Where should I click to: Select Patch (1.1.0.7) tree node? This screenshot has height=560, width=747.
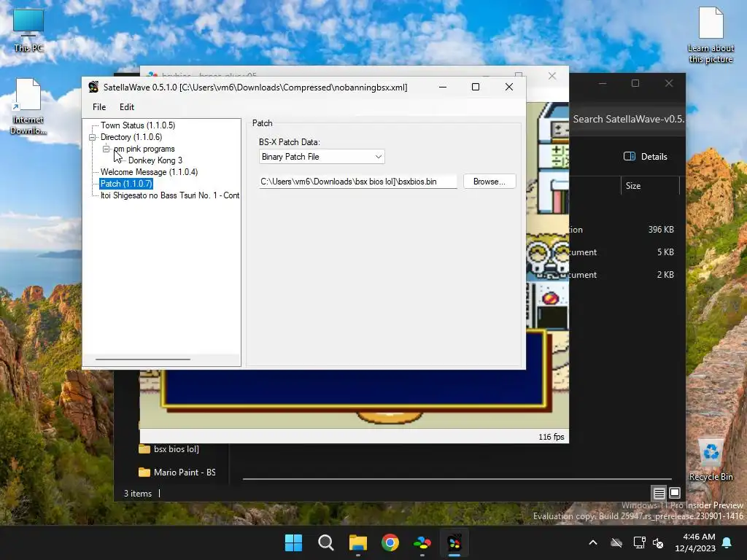pyautogui.click(x=126, y=184)
